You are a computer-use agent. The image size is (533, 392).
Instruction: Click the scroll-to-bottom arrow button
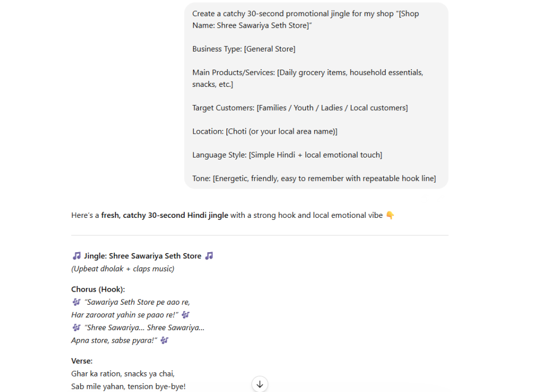[259, 384]
